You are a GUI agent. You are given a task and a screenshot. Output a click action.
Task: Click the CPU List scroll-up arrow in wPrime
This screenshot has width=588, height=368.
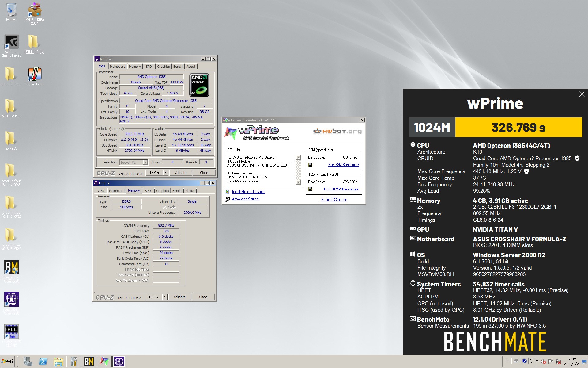tap(299, 158)
